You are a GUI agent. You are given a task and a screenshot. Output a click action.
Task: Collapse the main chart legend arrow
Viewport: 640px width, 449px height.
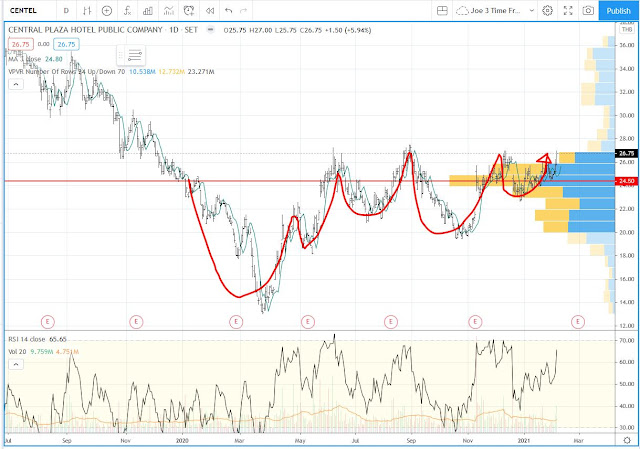(x=16, y=84)
